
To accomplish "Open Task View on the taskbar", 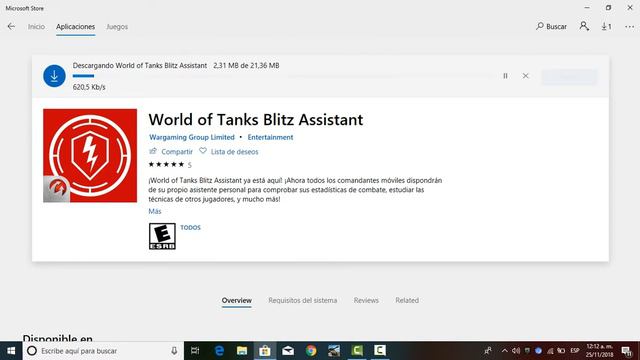I will pos(195,351).
